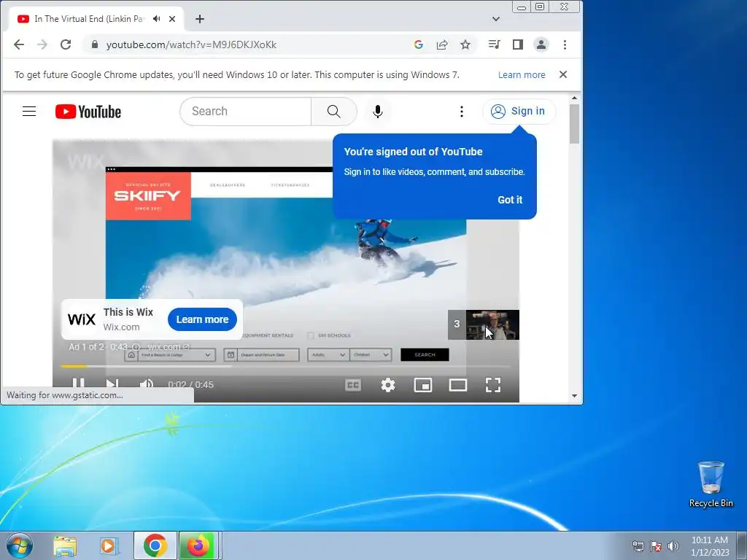Open Chrome side panel icon
Screen dimensions: 747x560
click(x=518, y=44)
